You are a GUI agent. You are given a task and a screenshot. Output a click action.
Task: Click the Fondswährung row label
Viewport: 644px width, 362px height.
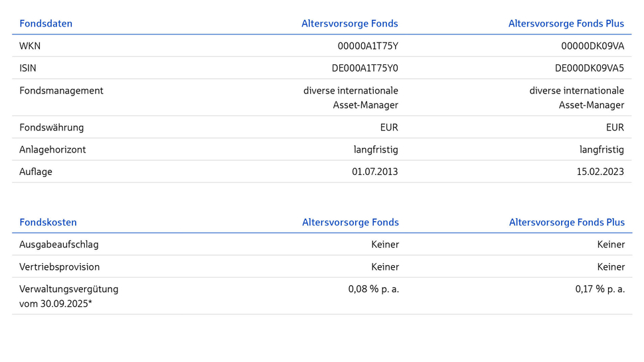51,127
